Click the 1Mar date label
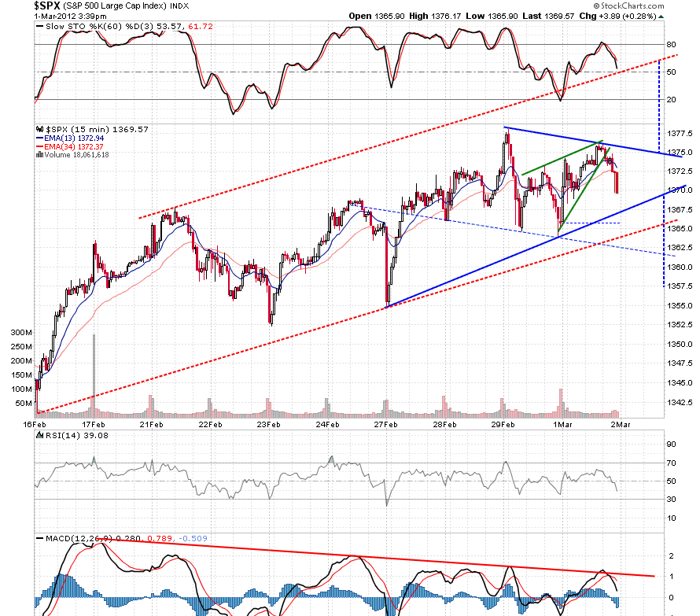 tap(562, 424)
